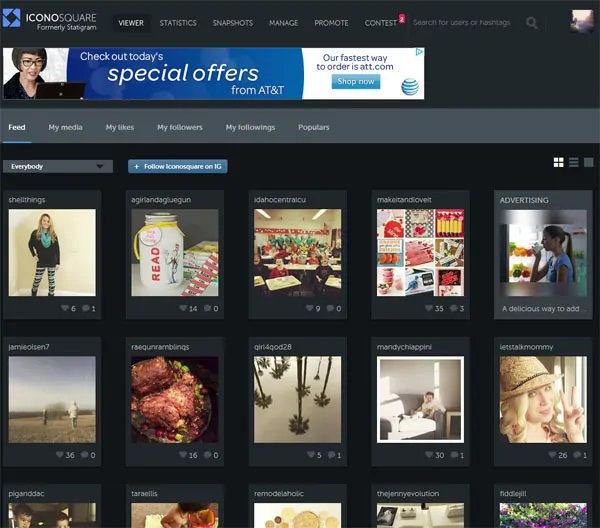Like the mandychiappini photo via heart
The image size is (600, 528).
point(429,455)
